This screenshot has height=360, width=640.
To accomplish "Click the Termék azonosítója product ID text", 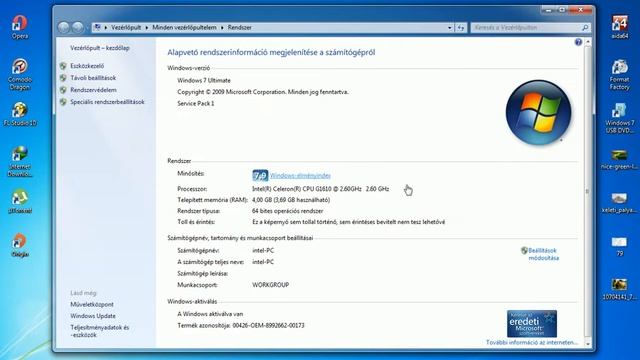I will point(241,325).
